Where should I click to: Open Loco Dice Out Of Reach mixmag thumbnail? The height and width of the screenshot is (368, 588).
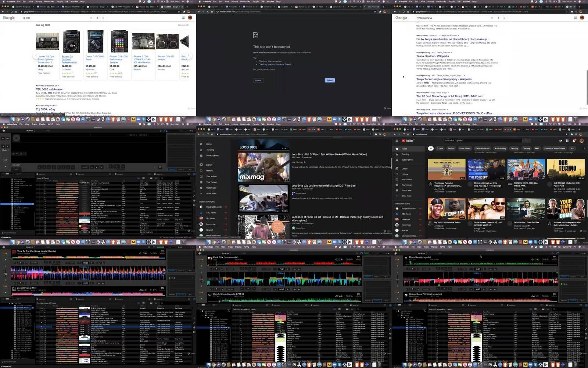point(263,167)
